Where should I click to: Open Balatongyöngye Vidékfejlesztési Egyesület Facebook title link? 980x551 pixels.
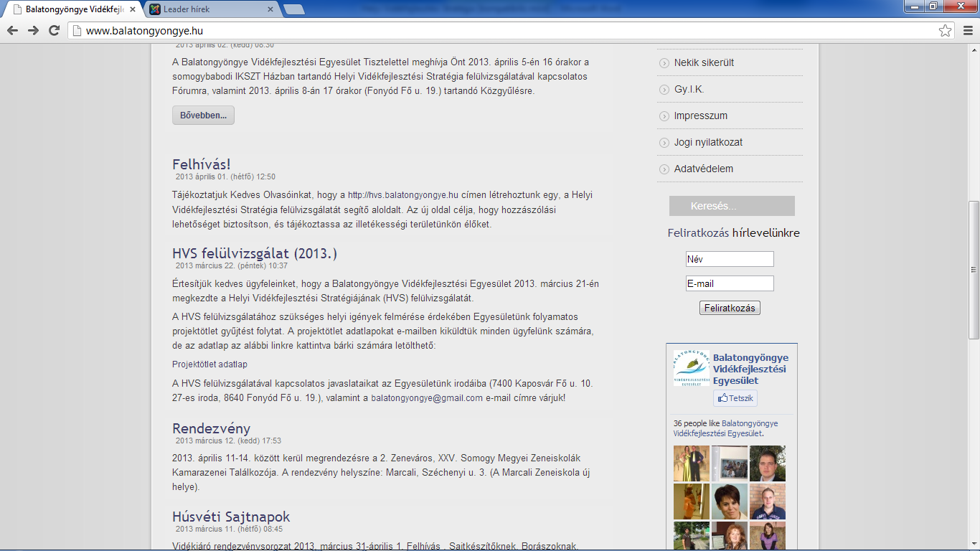750,369
